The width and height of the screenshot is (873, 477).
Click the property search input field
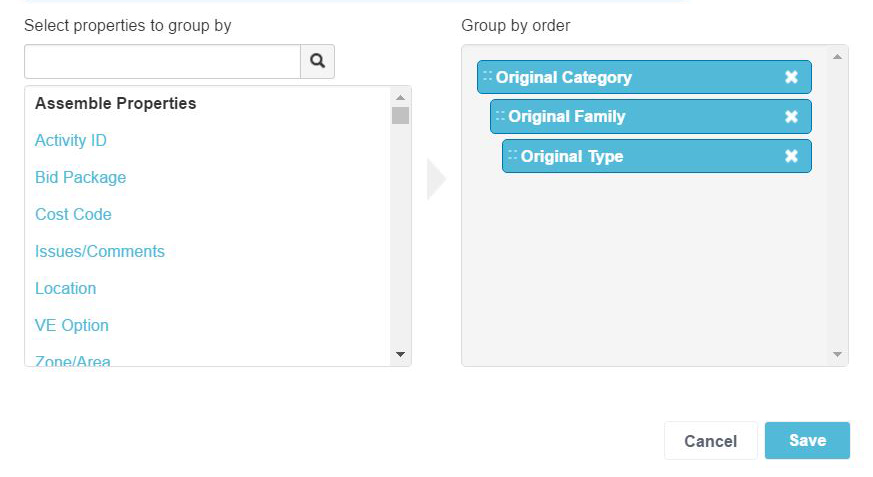(162, 61)
